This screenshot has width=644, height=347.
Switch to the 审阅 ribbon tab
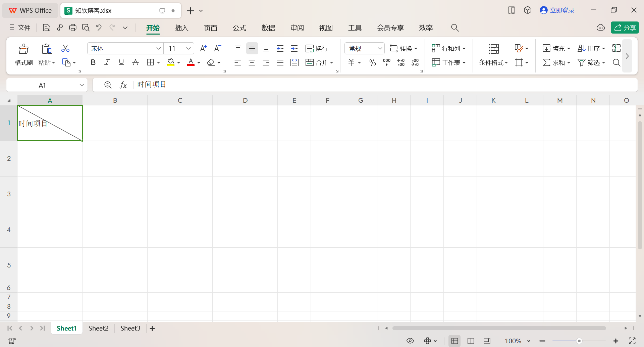pyautogui.click(x=297, y=28)
